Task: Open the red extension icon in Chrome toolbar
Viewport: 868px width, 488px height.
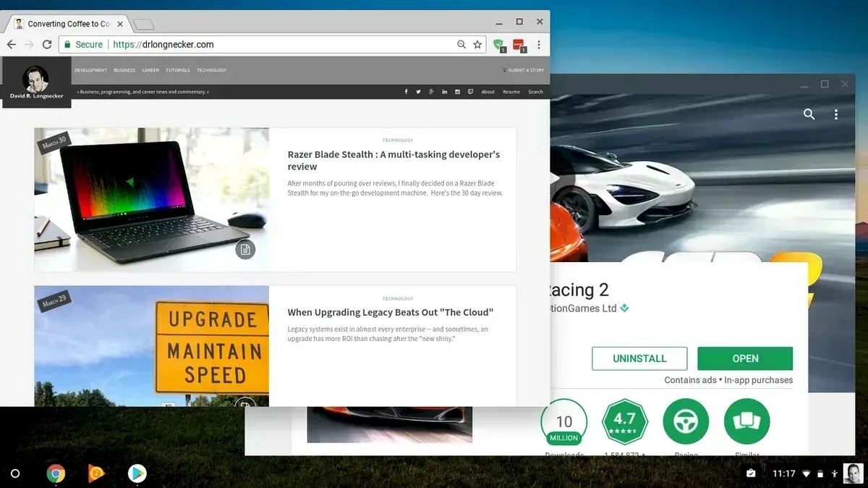Action: point(519,45)
